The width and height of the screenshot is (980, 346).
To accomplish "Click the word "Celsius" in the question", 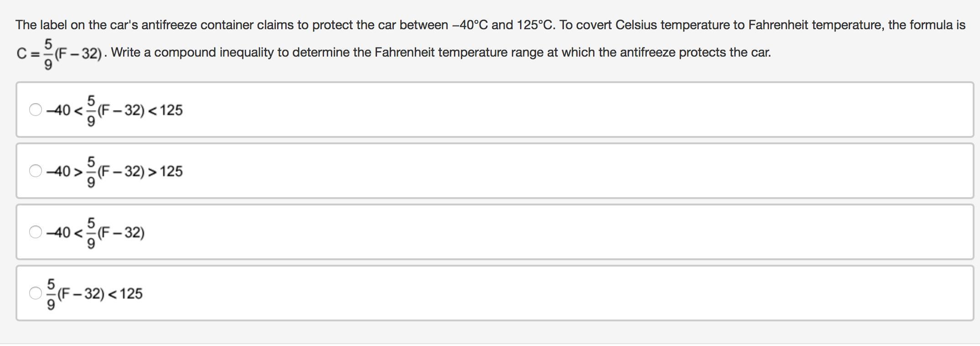I will click(636, 25).
